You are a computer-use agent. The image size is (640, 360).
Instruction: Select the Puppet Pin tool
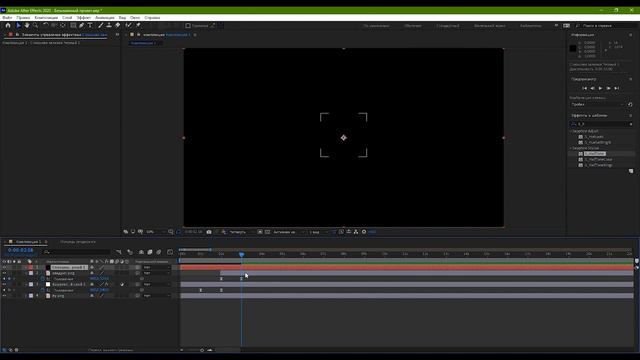(138, 25)
